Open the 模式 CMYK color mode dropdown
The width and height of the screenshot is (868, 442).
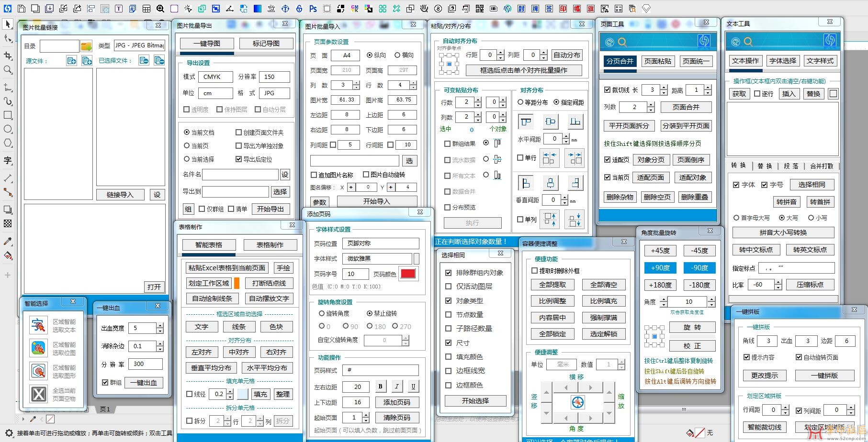(x=215, y=77)
